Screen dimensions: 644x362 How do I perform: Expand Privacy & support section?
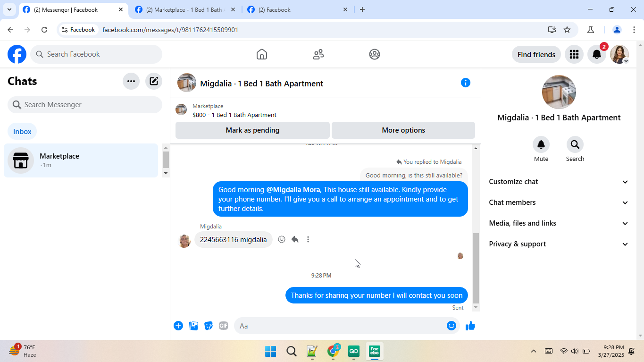pos(559,244)
